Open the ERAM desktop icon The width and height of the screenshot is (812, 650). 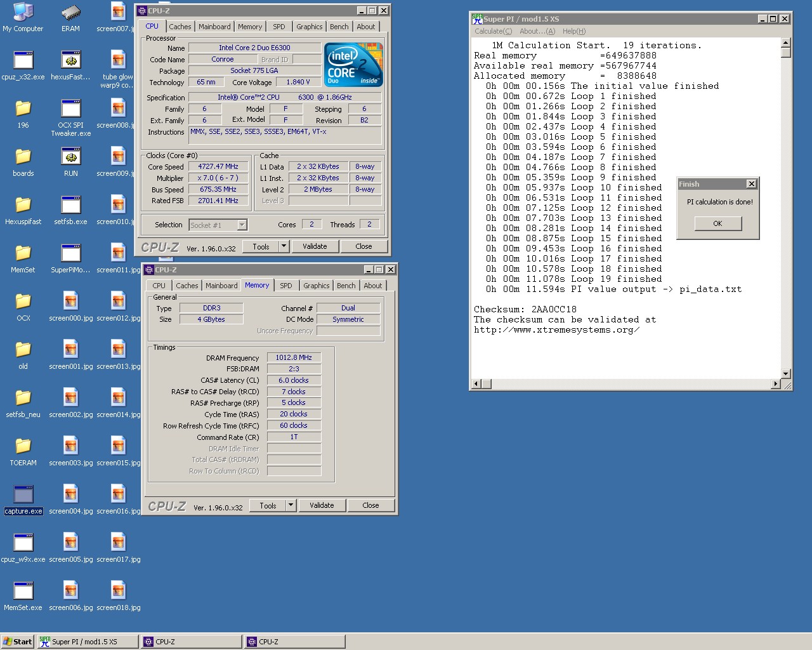click(x=70, y=17)
